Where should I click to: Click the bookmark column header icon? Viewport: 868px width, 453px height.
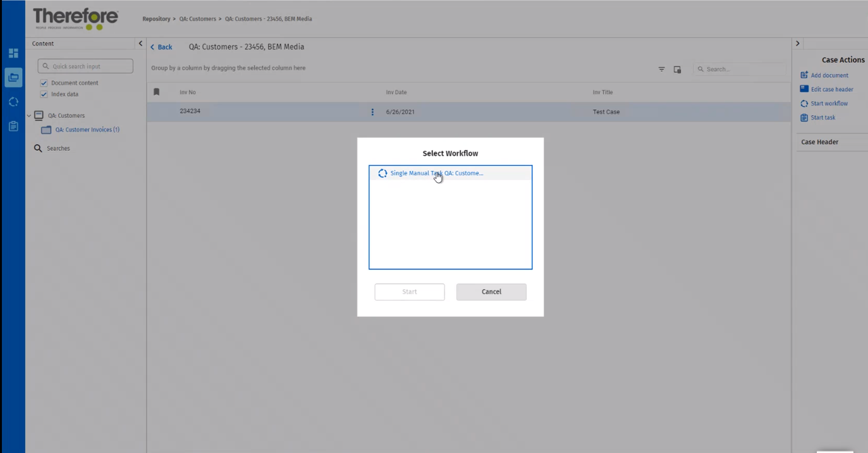(x=157, y=92)
